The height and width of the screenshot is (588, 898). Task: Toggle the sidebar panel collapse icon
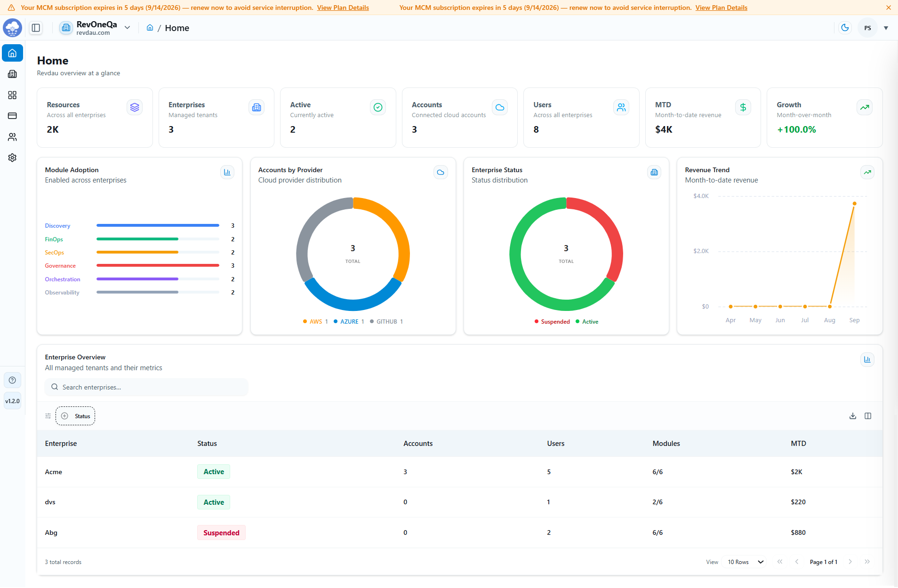tap(36, 28)
